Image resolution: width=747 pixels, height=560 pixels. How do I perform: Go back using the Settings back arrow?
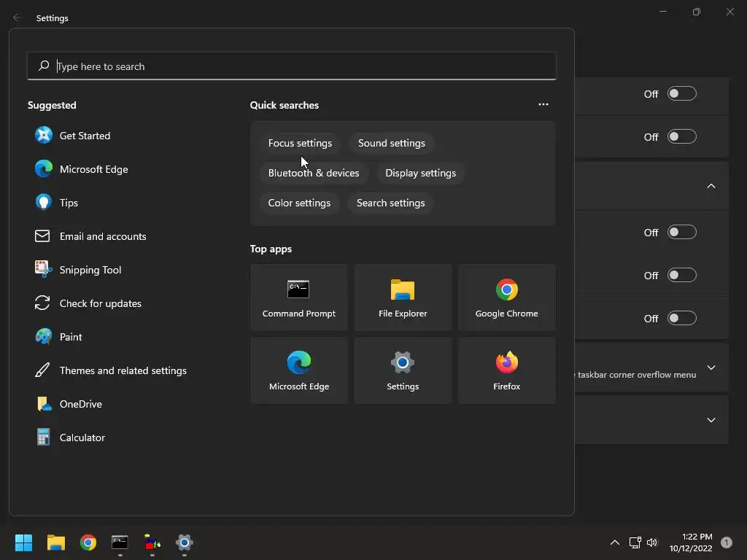pyautogui.click(x=17, y=17)
